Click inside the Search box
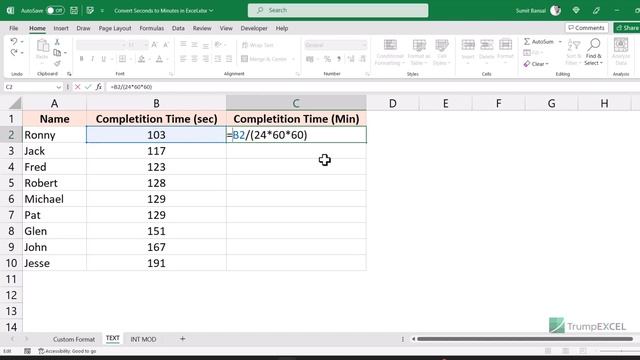 point(338,10)
